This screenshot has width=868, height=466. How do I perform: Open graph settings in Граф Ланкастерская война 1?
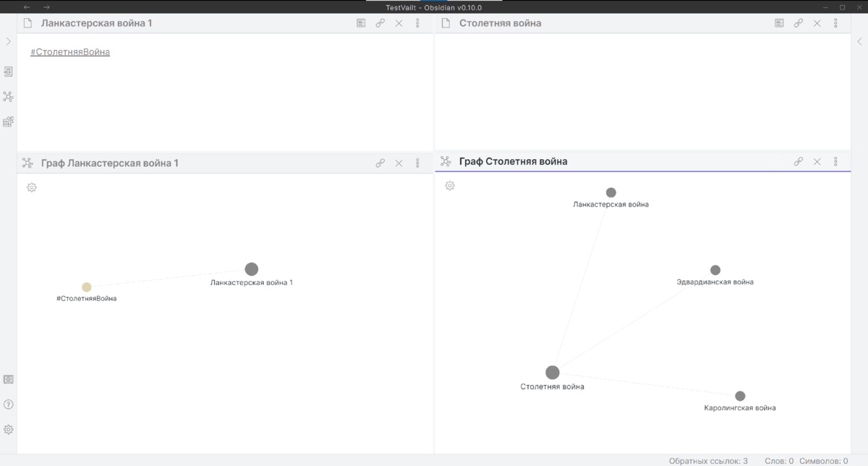pos(32,187)
